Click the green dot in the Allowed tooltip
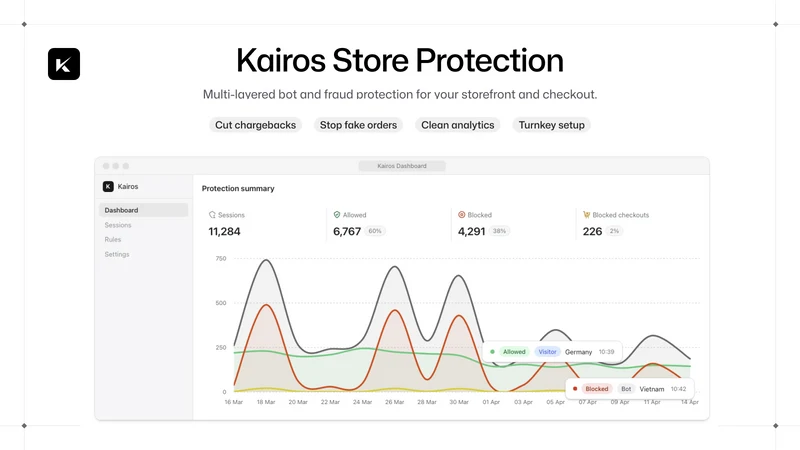 [492, 352]
